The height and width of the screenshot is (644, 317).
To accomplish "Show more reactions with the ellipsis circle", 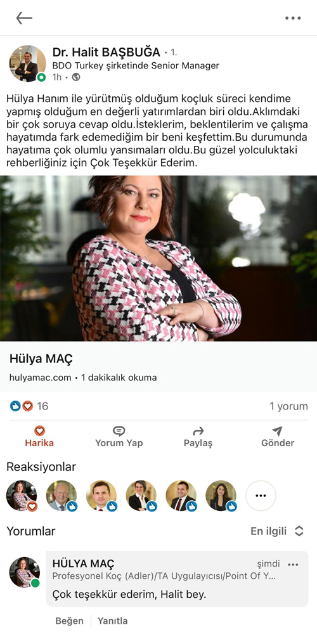I will click(x=261, y=496).
